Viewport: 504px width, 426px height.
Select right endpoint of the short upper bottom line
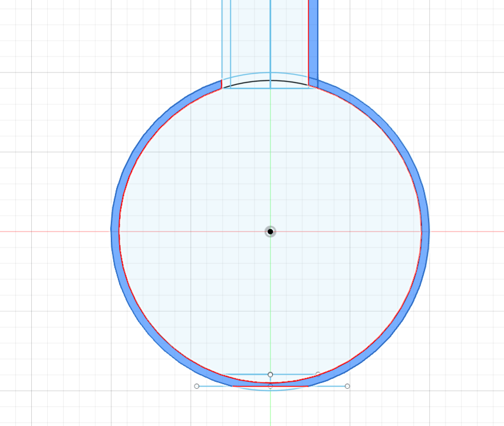tap(318, 374)
